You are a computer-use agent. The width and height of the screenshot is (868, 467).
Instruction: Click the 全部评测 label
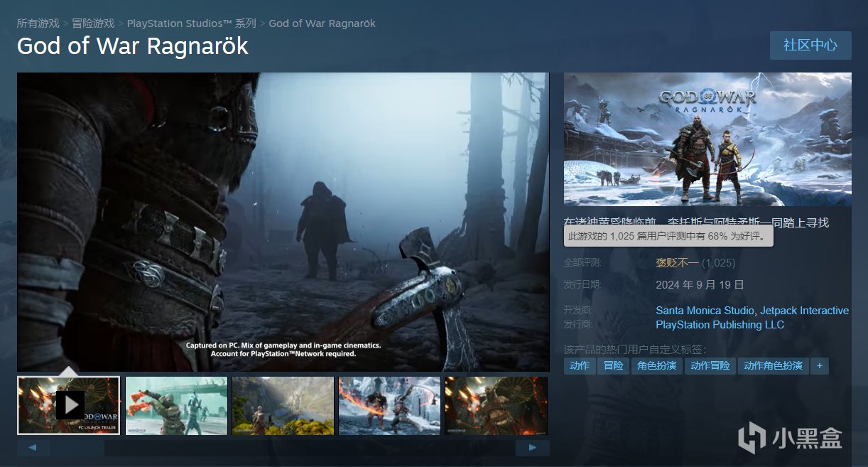point(582,263)
